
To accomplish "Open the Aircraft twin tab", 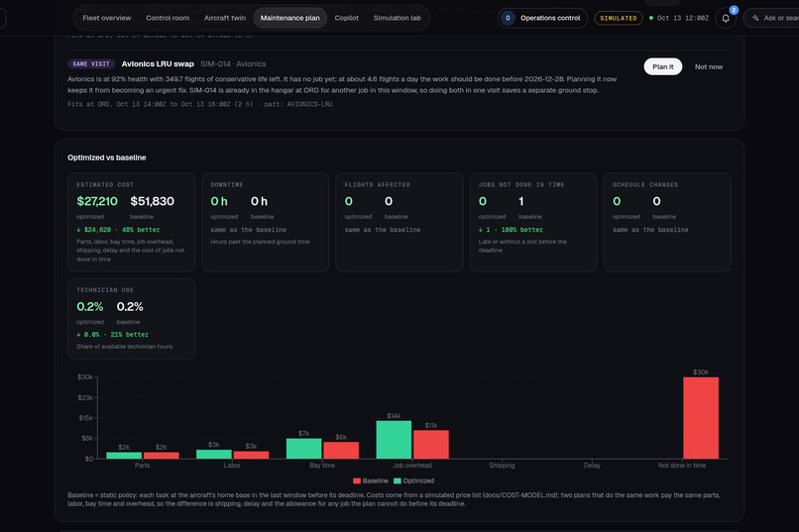I will [225, 18].
